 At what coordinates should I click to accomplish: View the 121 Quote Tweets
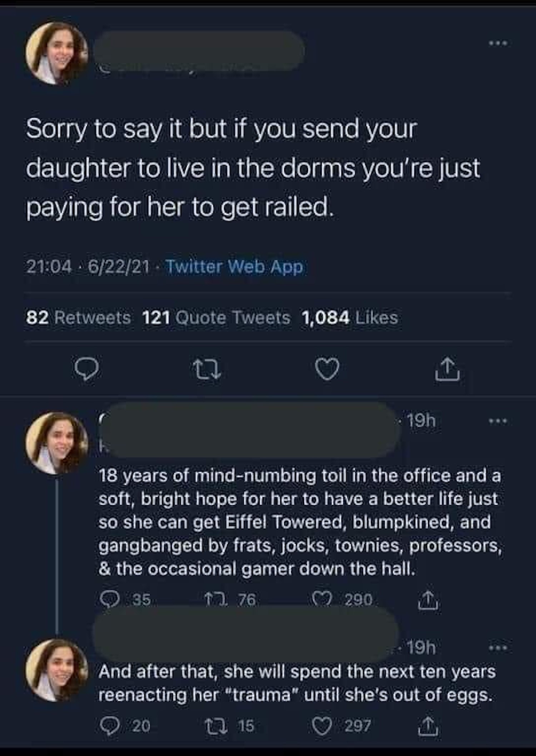tap(216, 317)
